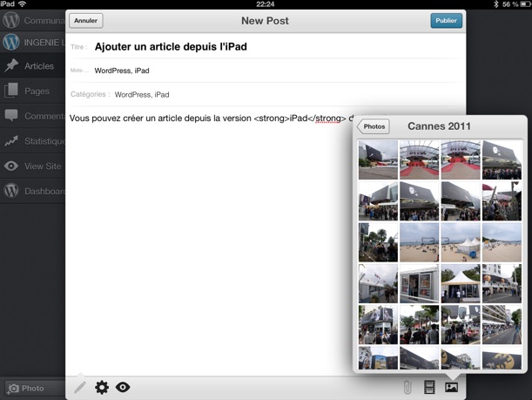Tap the speech bubble Comments icon
The height and width of the screenshot is (400, 532).
[x=11, y=115]
